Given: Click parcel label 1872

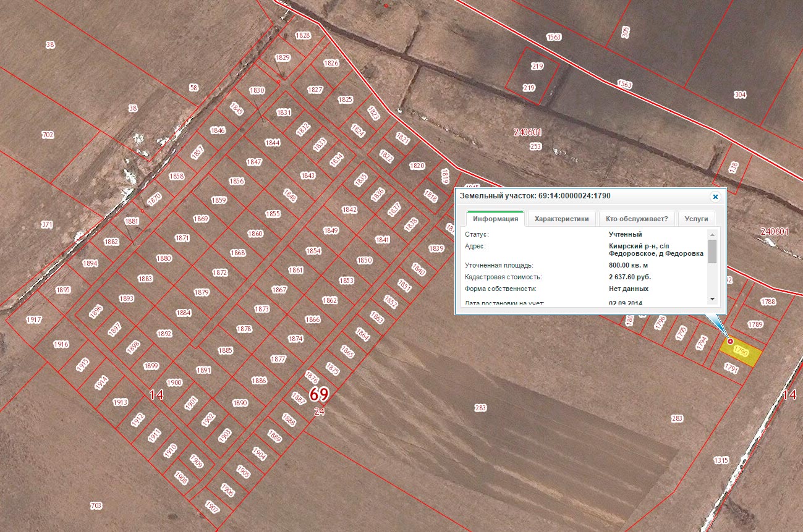Looking at the screenshot, I should point(220,272).
